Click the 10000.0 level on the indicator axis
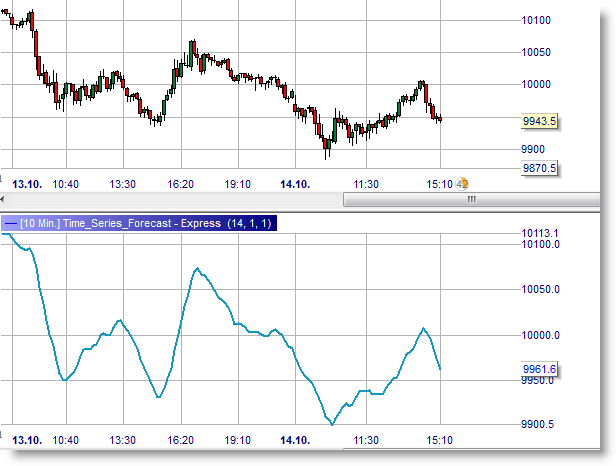Viewport: 616px width, 466px height. click(540, 335)
